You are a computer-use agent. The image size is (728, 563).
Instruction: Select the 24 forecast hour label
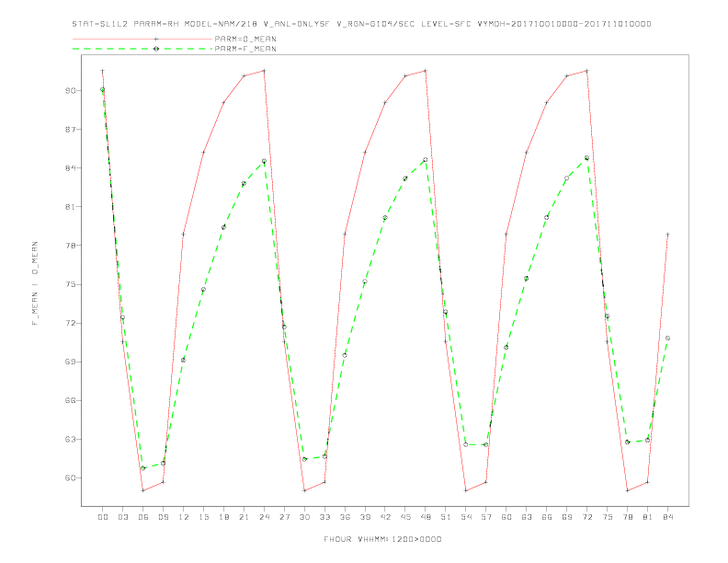tap(264, 517)
